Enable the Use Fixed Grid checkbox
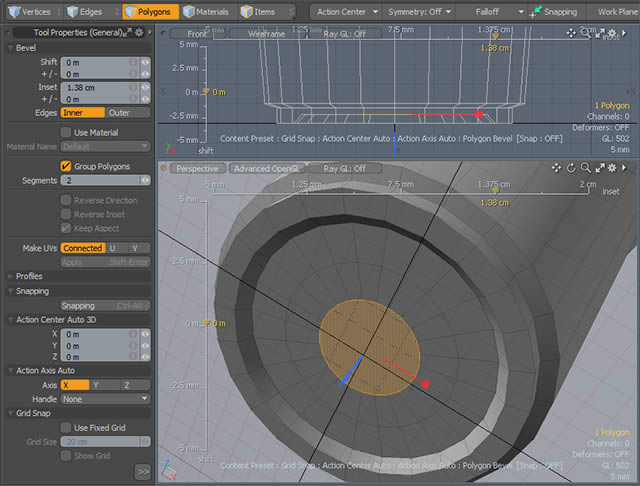Viewport: 640px width, 486px height. coord(66,427)
